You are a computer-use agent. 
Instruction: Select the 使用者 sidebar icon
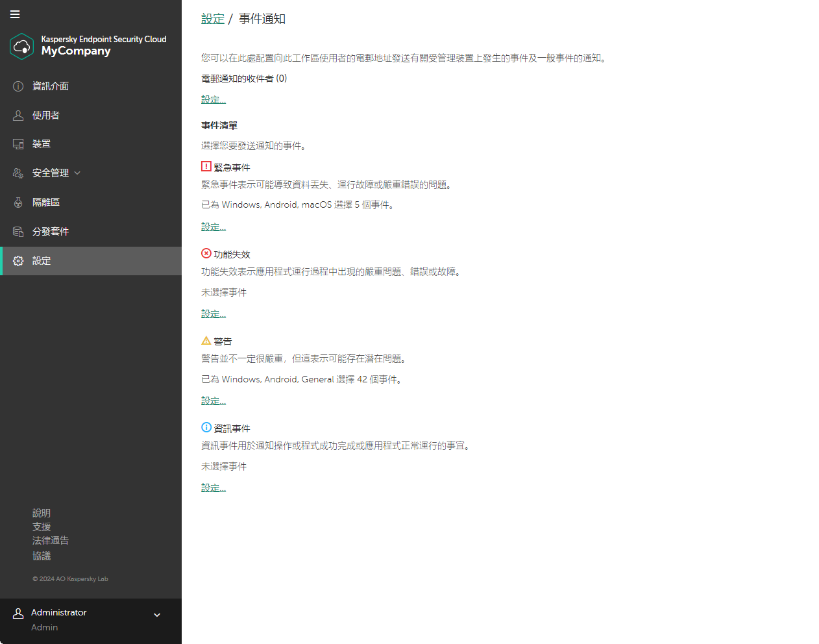point(18,115)
